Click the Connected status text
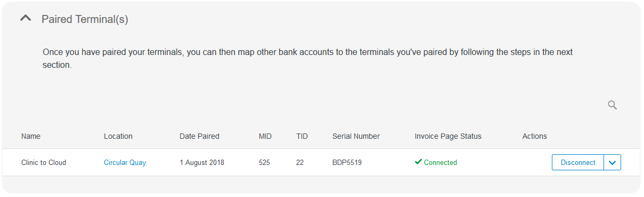644x197 pixels. click(x=441, y=163)
